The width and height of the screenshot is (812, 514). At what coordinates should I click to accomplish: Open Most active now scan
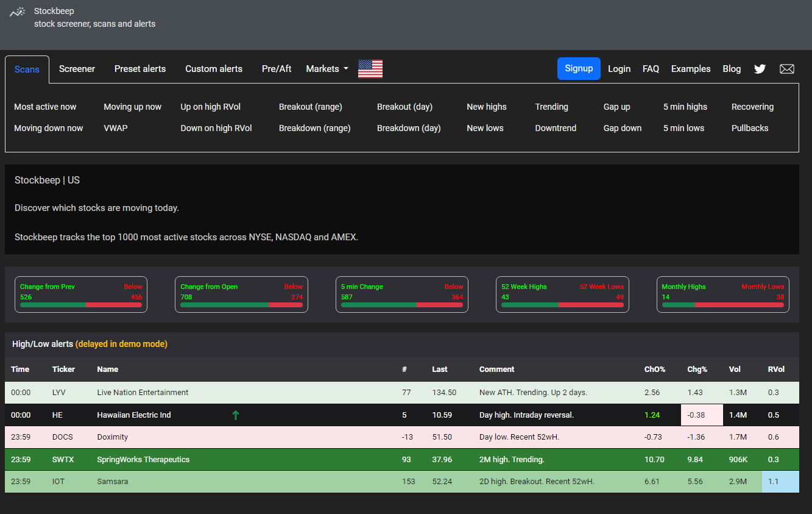click(x=45, y=107)
